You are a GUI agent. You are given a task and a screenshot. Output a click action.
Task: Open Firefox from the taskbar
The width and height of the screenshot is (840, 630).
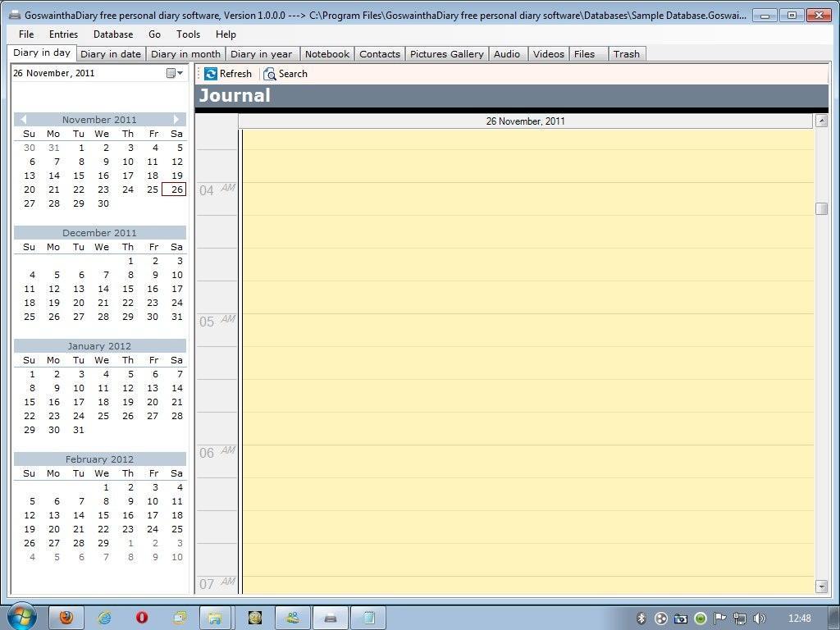(x=66, y=618)
